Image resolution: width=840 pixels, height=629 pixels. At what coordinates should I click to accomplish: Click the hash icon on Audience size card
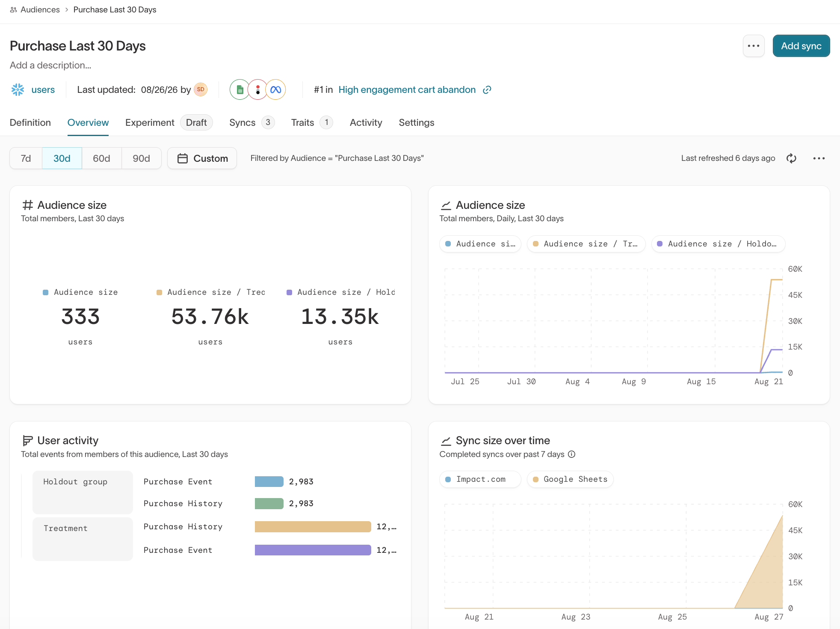click(28, 205)
